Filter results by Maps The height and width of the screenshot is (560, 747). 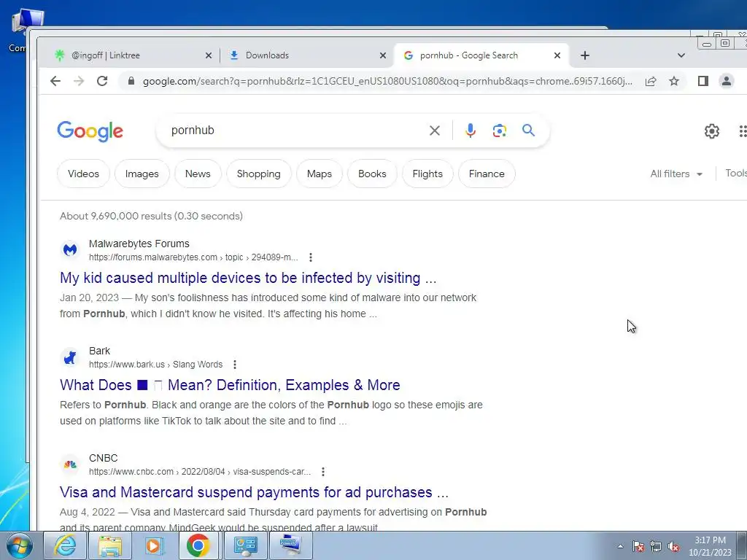click(x=320, y=174)
